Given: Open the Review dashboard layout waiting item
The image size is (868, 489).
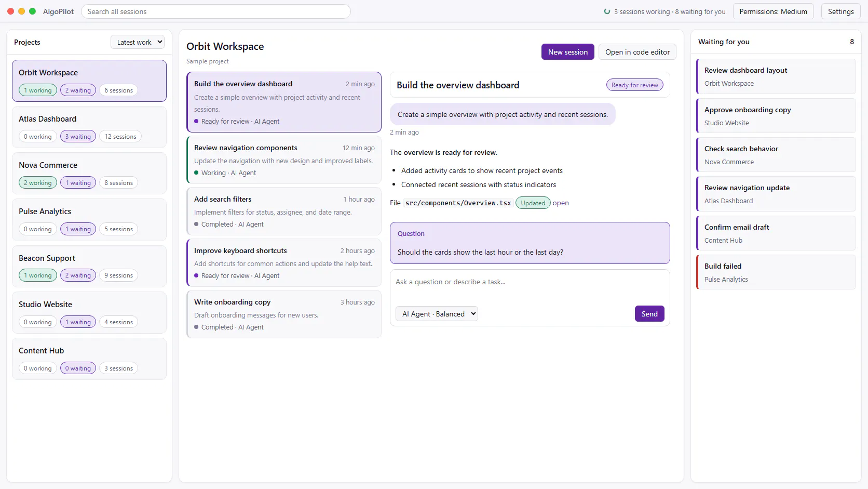Looking at the screenshot, I should coord(776,76).
